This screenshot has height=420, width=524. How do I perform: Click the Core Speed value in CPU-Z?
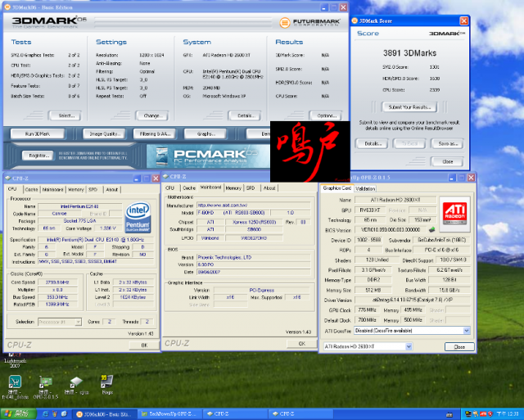[58, 282]
